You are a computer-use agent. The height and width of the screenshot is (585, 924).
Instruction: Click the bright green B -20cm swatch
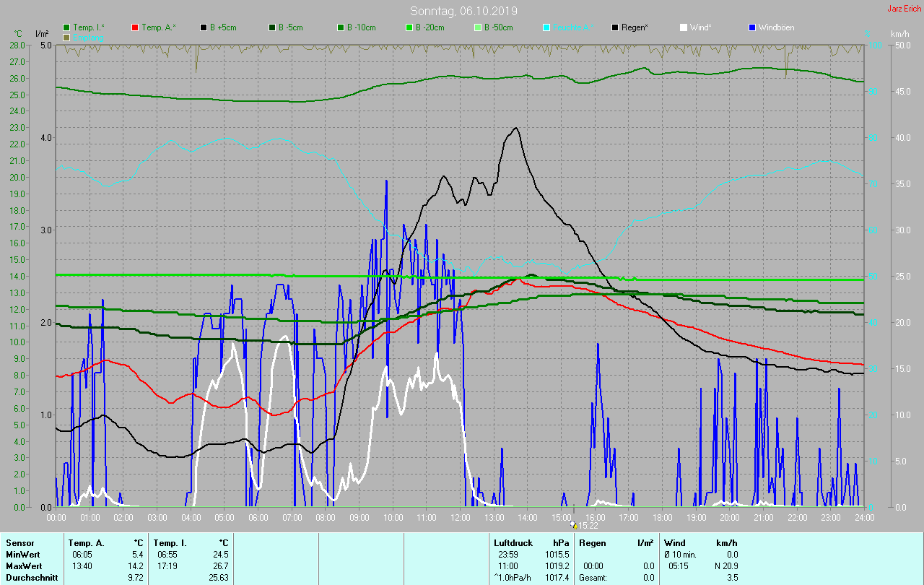[409, 27]
